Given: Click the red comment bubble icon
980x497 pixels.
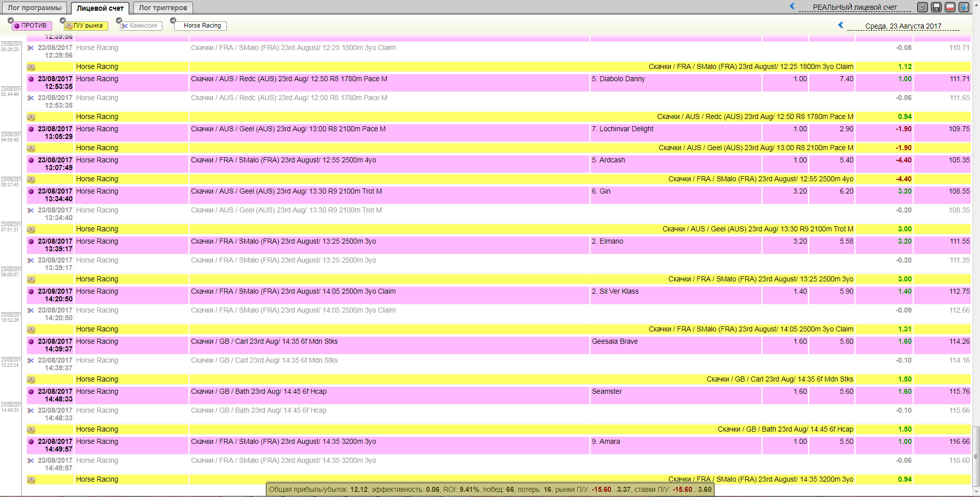Looking at the screenshot, I should point(950,7).
